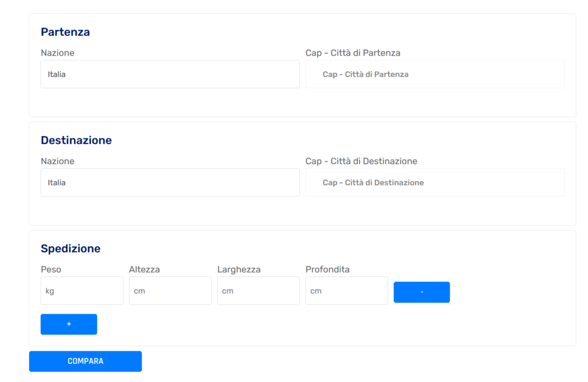Click the Altezza label text
Screen dimensions: 588x382
click(144, 270)
